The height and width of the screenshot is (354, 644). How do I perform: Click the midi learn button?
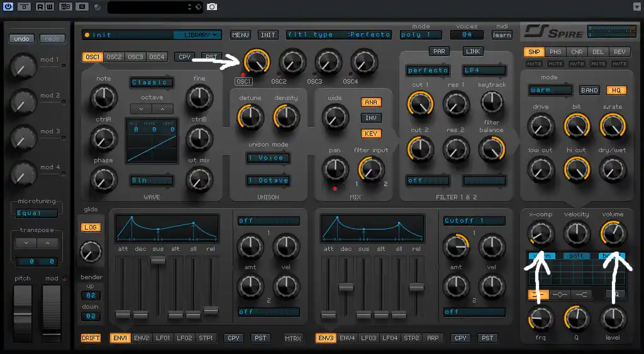point(502,35)
